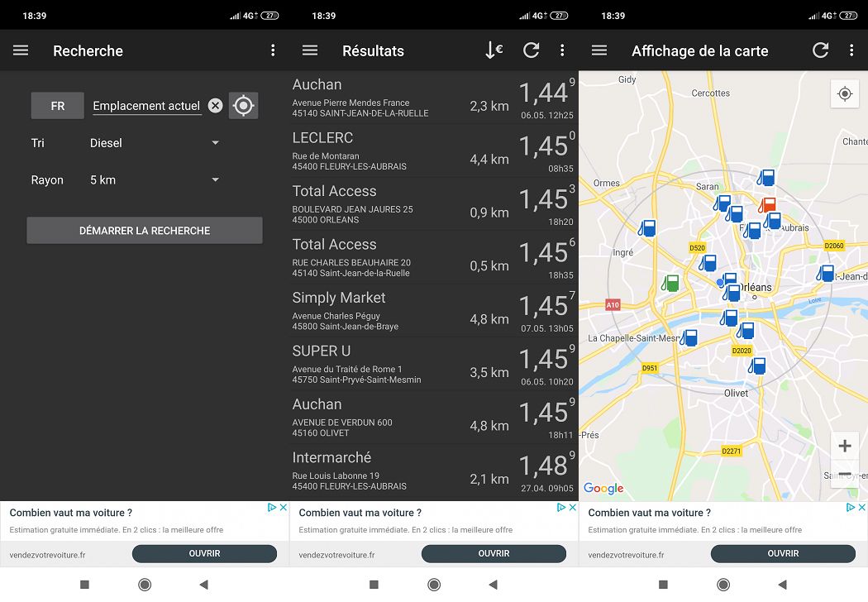This screenshot has height=602, width=868.
Task: Open AdChoices info on Résultats screen ad
Action: pos(561,507)
